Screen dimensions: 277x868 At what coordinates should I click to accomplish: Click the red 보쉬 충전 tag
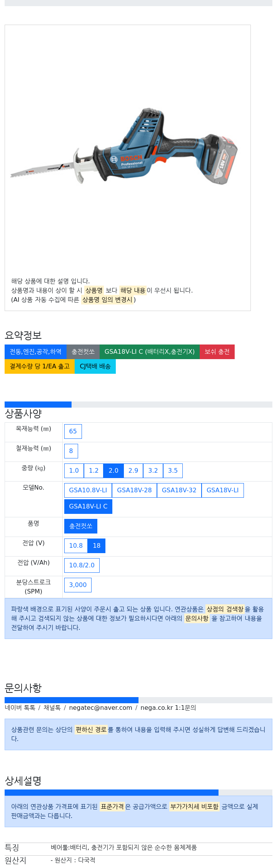coord(217,351)
